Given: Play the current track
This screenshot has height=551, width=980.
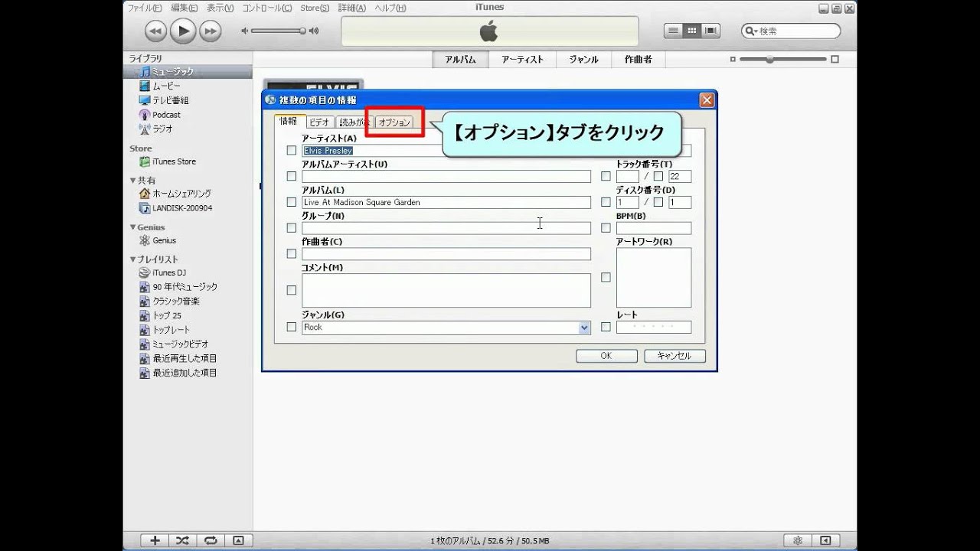Looking at the screenshot, I should point(183,31).
